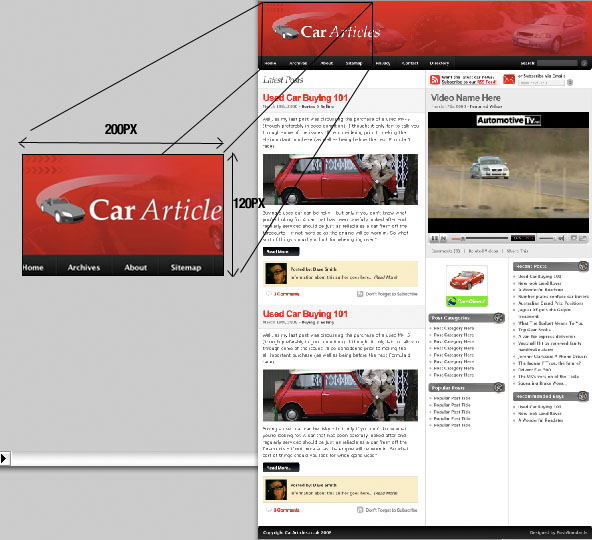Click Read More in the second author box

pyautogui.click(x=385, y=493)
